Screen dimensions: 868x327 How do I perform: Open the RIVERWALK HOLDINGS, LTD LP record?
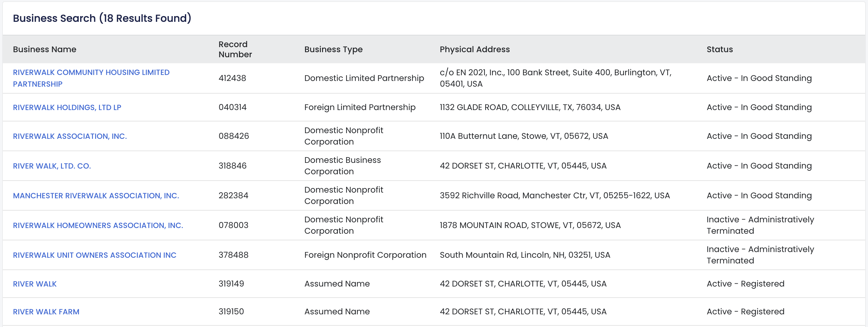tap(67, 107)
